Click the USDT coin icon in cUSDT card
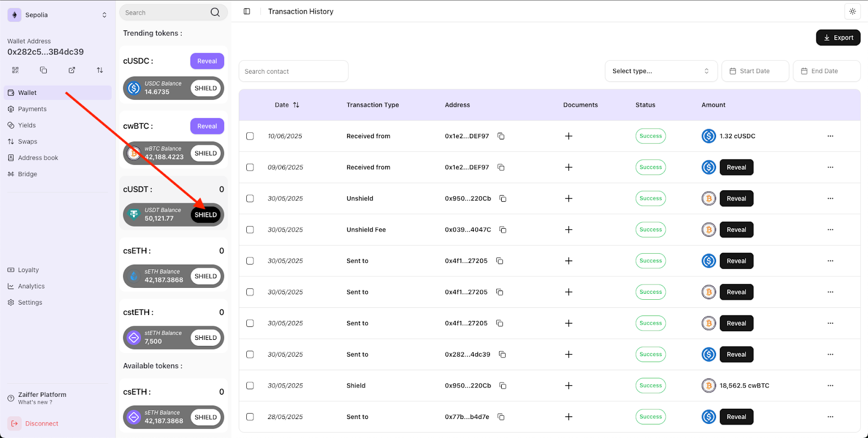This screenshot has width=868, height=438. tap(134, 215)
